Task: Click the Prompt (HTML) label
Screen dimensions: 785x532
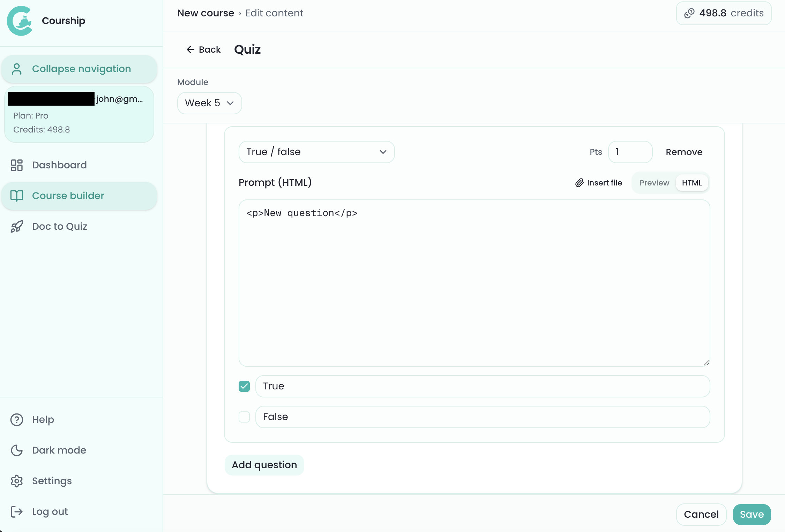Action: click(x=275, y=183)
